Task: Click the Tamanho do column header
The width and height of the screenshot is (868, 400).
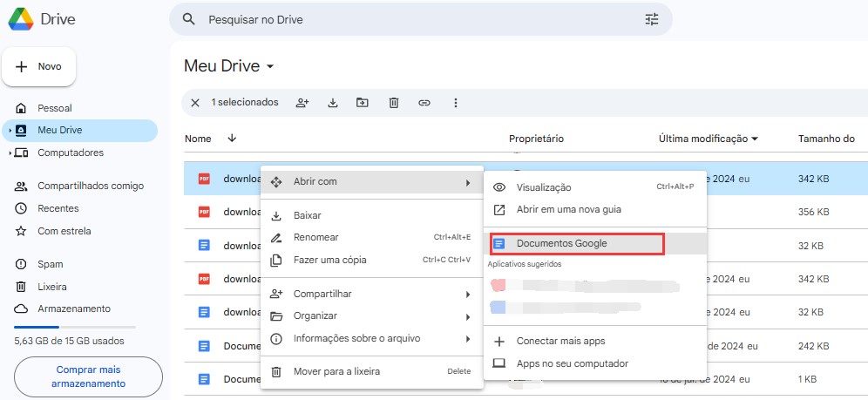Action: (826, 139)
